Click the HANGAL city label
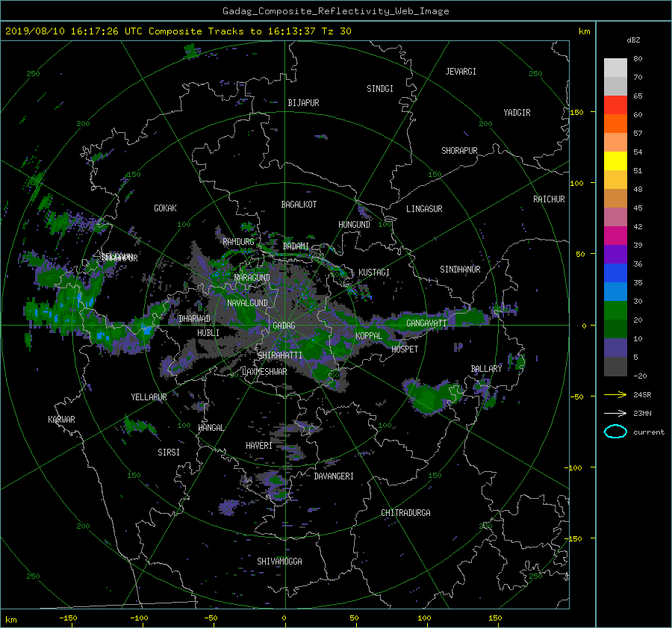Viewport: 672px width, 628px height. pos(211,428)
